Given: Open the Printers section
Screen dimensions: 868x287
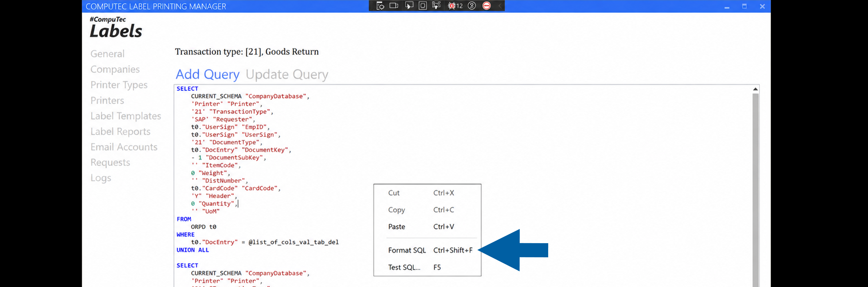Looking at the screenshot, I should click(107, 100).
